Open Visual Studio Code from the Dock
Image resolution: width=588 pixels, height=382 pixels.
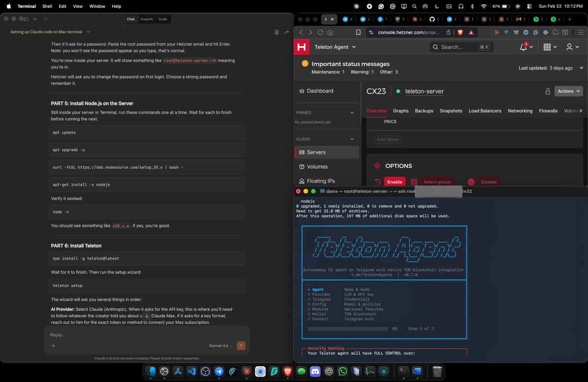click(192, 372)
